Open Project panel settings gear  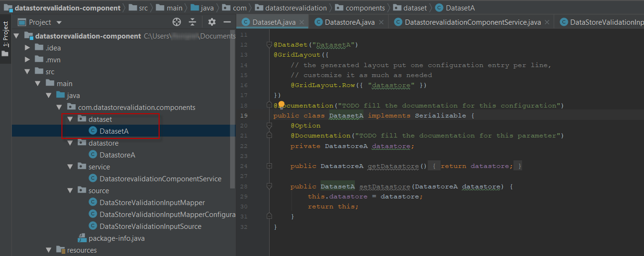click(212, 22)
